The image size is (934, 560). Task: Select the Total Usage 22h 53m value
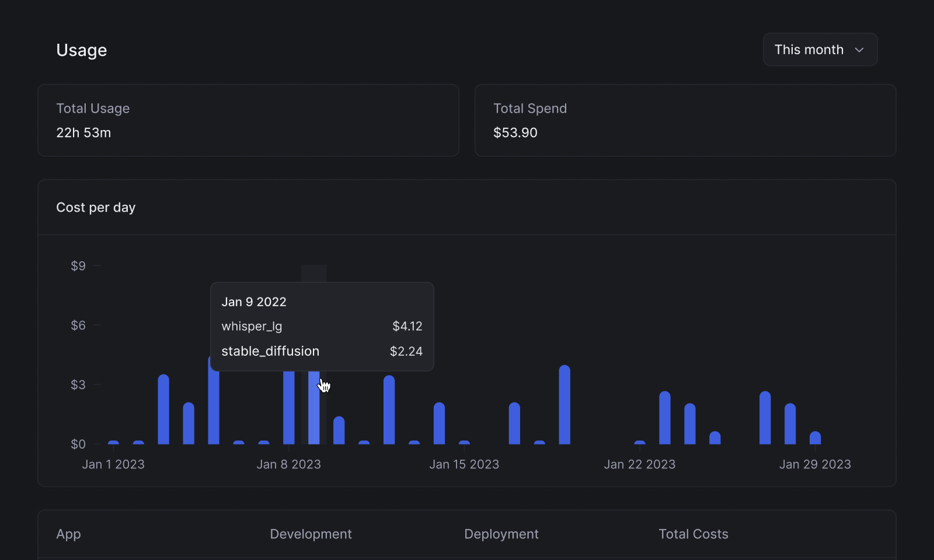click(x=83, y=133)
